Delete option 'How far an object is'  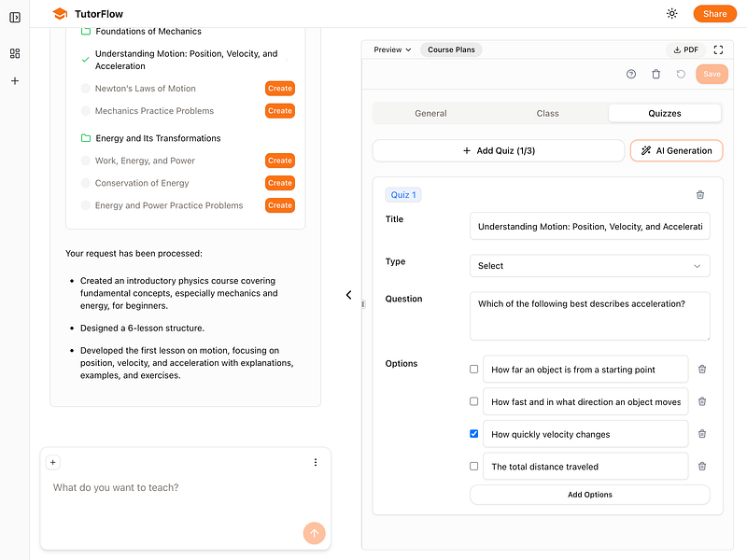click(702, 369)
